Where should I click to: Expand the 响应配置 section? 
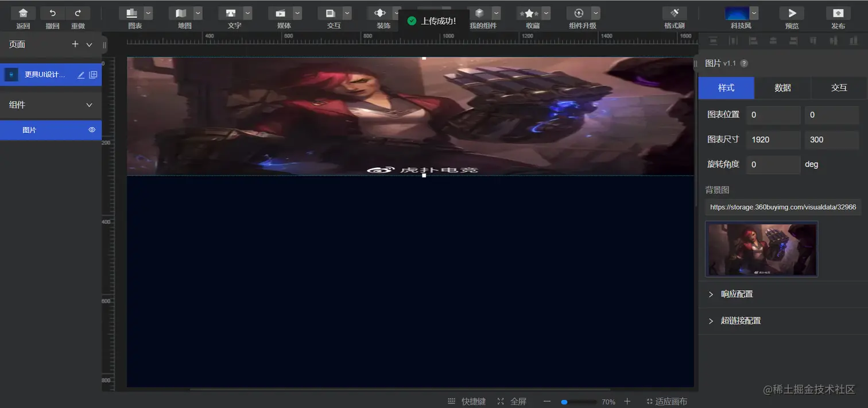pyautogui.click(x=783, y=294)
